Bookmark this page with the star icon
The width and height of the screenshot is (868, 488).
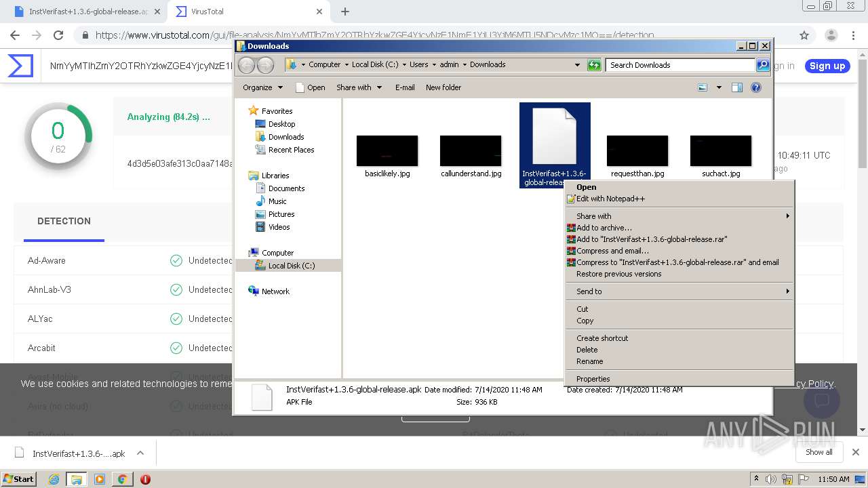[804, 35]
